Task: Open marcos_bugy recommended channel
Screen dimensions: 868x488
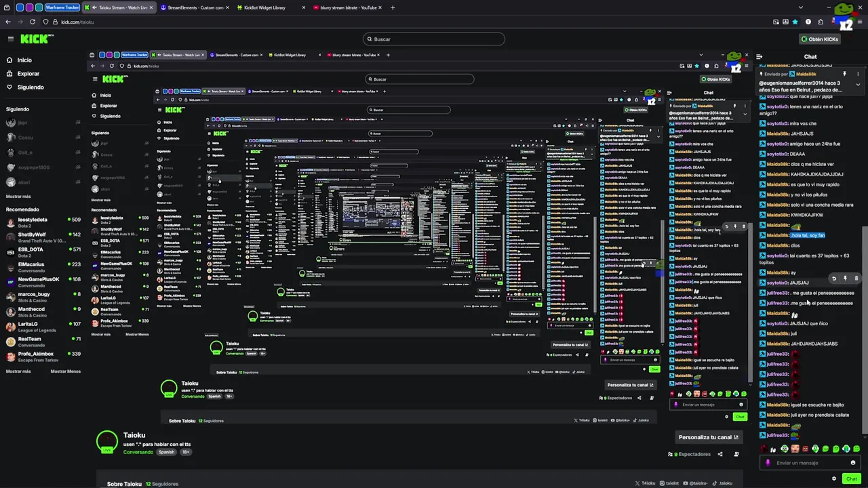Action: pyautogui.click(x=42, y=296)
